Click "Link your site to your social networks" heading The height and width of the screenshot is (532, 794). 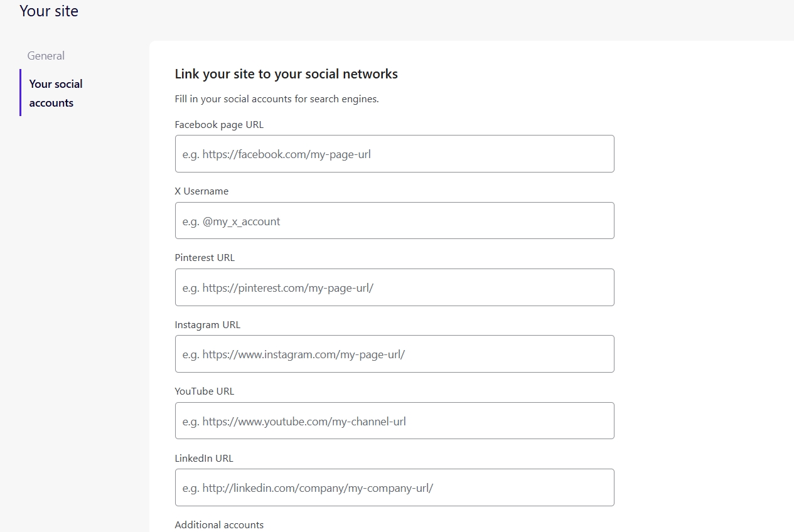tap(286, 74)
